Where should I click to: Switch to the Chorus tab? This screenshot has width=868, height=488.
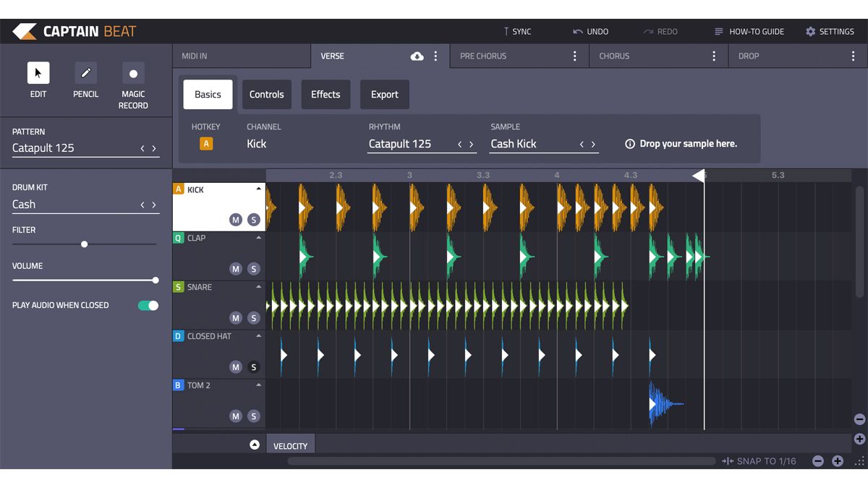[658, 56]
